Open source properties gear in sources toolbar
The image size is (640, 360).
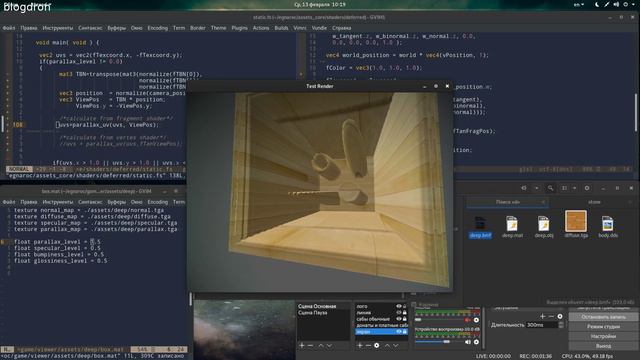(377, 346)
